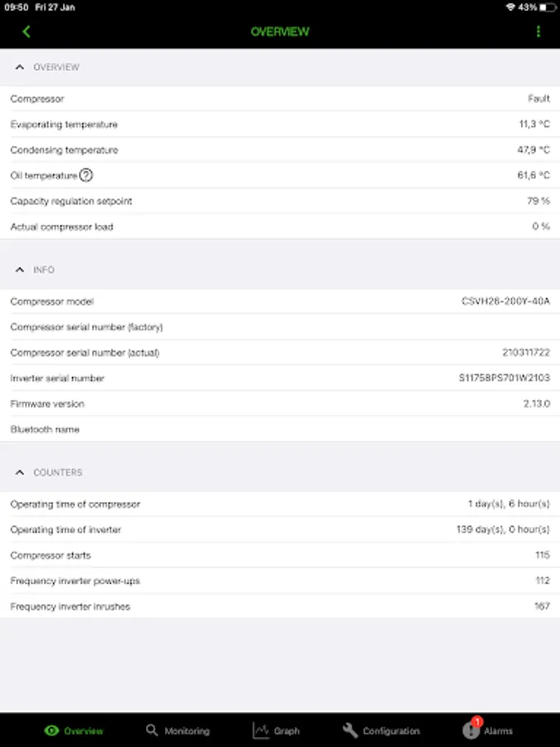Viewport: 560px width, 747px height.
Task: Switch to the Monitoring tab
Action: pyautogui.click(x=187, y=731)
